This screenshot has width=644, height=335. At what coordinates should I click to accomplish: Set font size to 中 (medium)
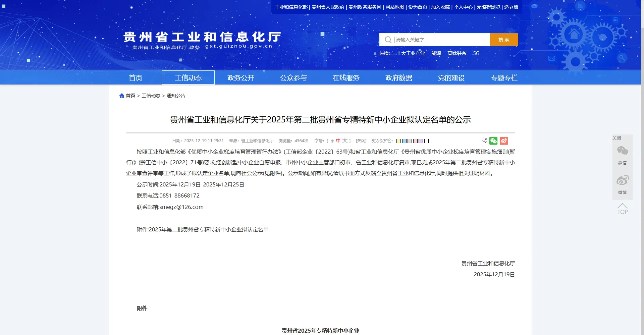[x=338, y=141]
